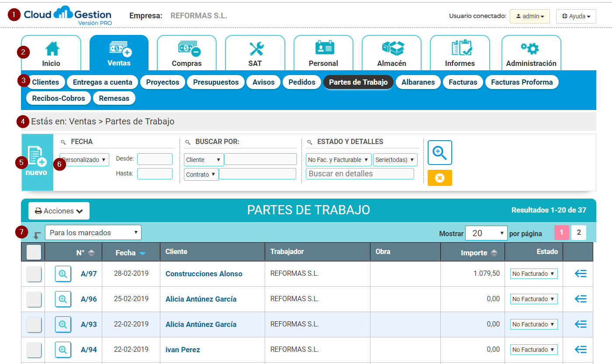Click the blue arrow icon on row A/94
Viewport: 612px width, 364px height.
click(580, 349)
